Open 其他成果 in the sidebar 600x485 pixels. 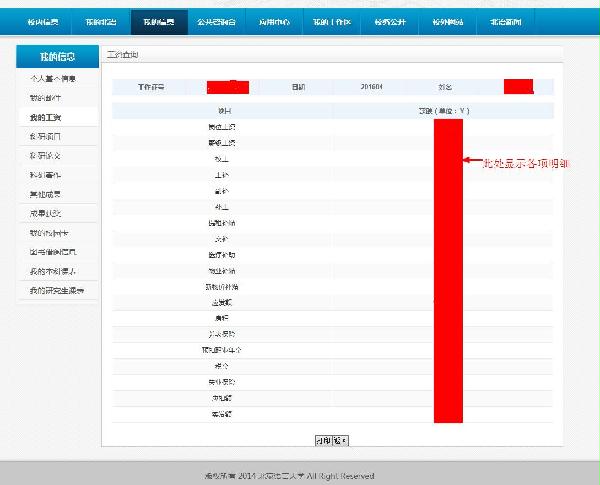coord(46,194)
